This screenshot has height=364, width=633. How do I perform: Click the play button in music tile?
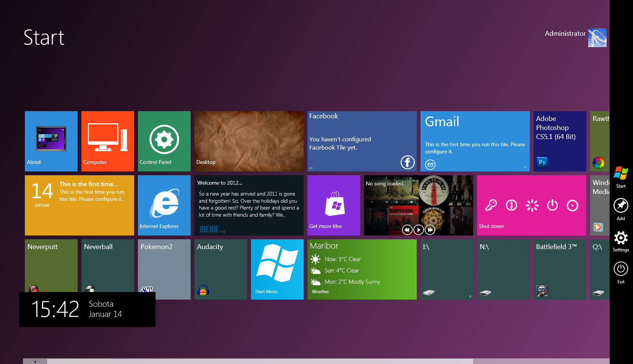(419, 229)
